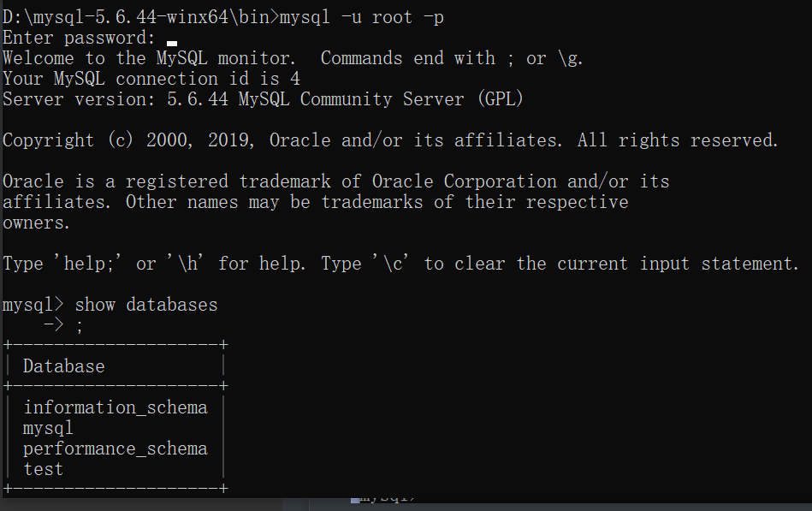Click the 'Database' column header
The width and height of the screenshot is (812, 511).
64,367
